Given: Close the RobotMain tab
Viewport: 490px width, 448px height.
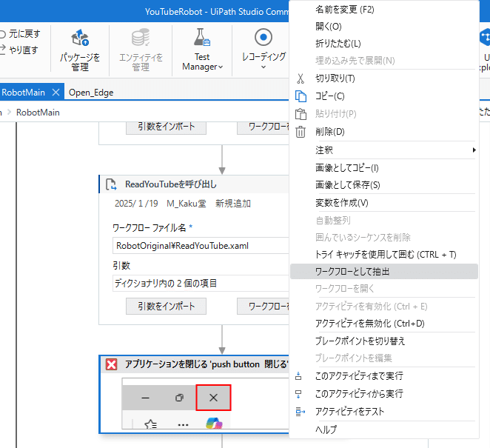Looking at the screenshot, I should click(x=56, y=93).
